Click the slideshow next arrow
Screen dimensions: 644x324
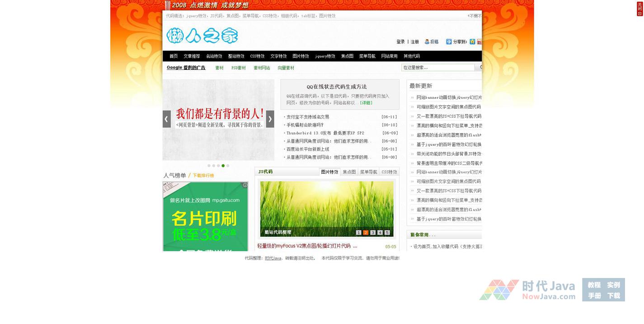tap(270, 119)
